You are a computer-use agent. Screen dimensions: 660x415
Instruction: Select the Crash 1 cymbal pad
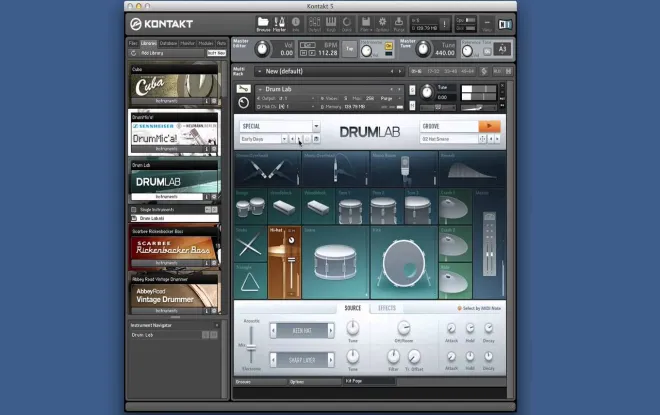tap(455, 206)
